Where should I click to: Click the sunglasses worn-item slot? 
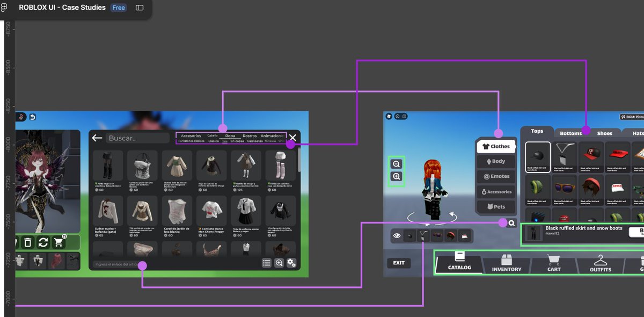438,235
